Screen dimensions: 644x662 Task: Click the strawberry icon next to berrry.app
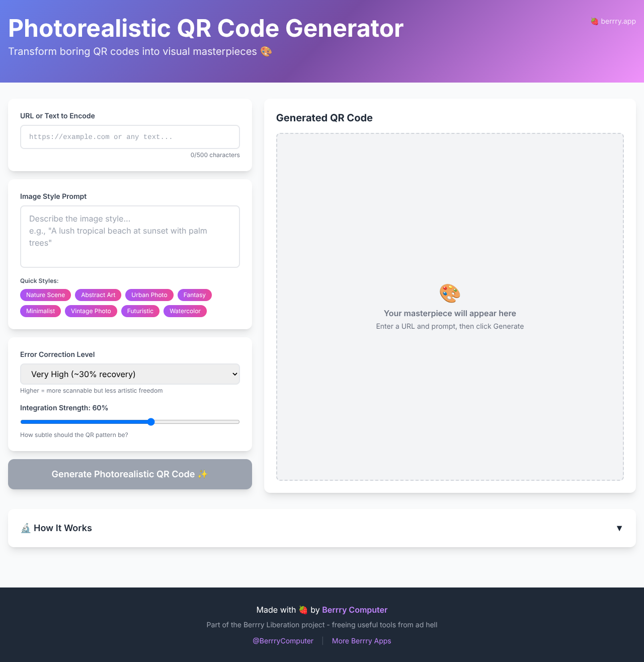pos(594,21)
